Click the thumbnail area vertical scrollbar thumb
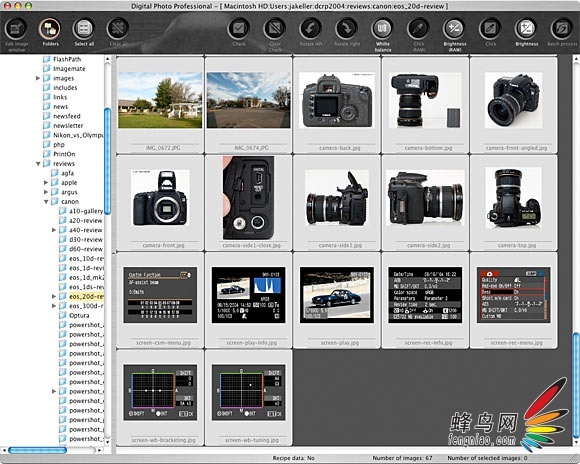Screen dimensions: 580x464 coord(576,385)
